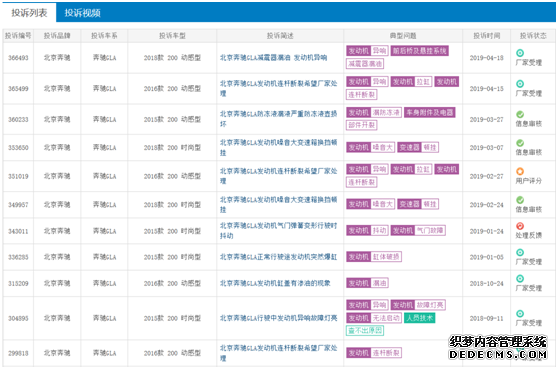Click the 缸体破损 tag in row 336285
This screenshot has height=369, width=558.
[x=386, y=257]
